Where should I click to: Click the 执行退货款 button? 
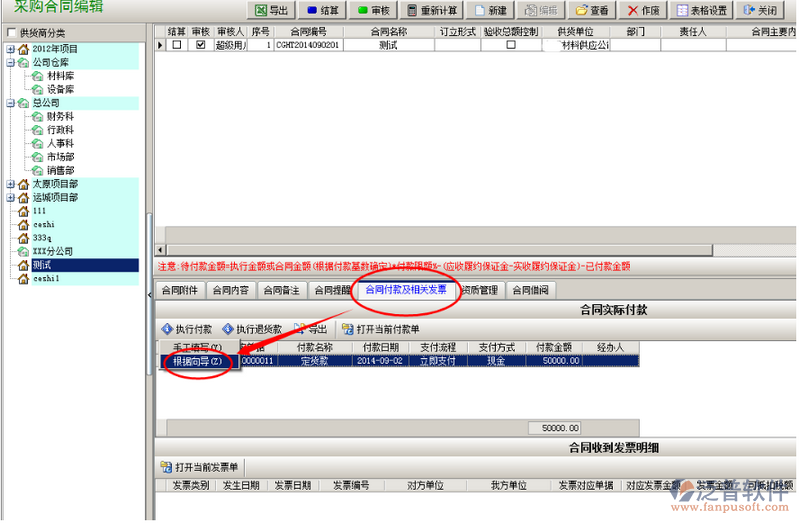point(252,329)
